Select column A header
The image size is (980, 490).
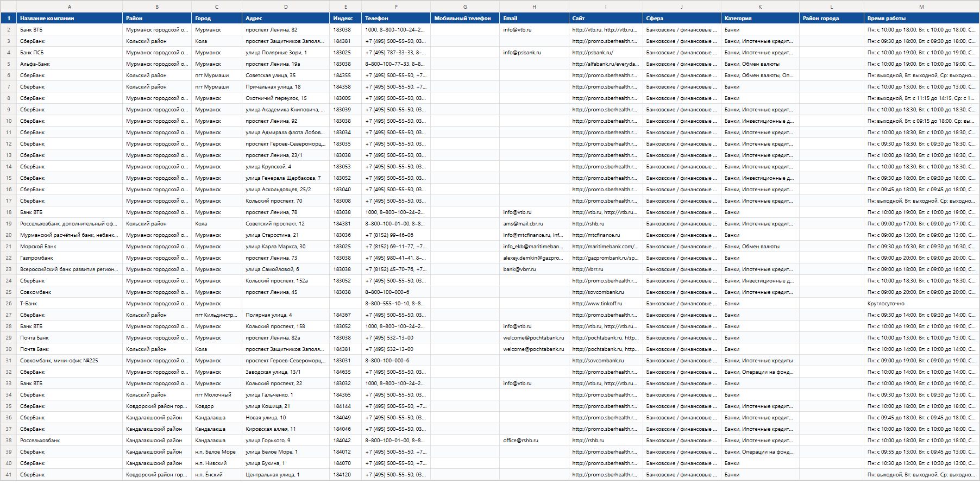click(x=70, y=7)
